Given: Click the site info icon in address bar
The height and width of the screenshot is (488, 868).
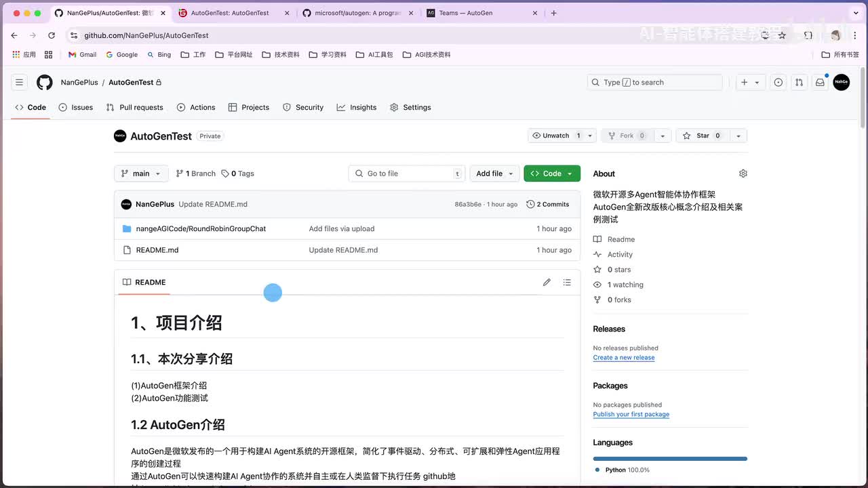Looking at the screenshot, I should pyautogui.click(x=74, y=35).
